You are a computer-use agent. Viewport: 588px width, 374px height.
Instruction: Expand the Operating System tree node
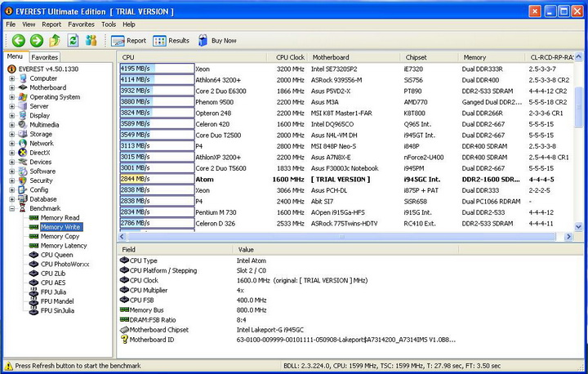(12, 97)
